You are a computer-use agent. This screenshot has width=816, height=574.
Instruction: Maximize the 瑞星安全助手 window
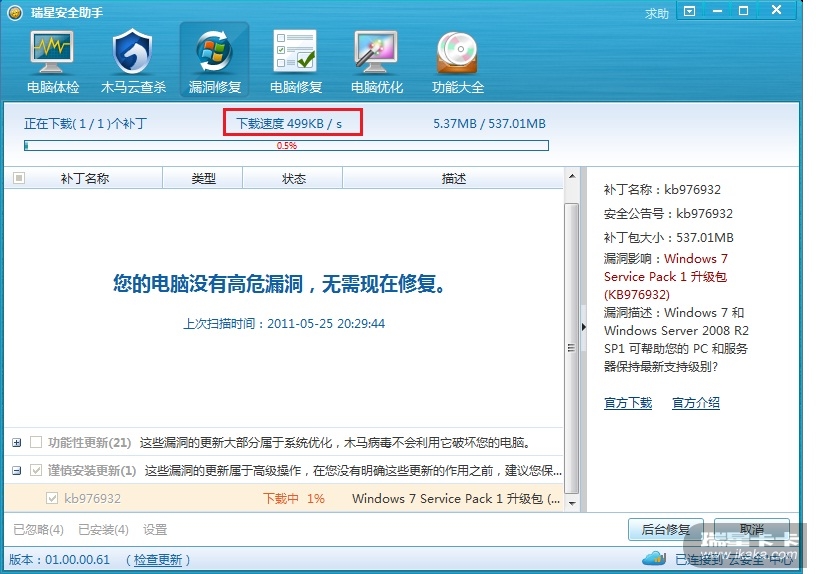743,11
